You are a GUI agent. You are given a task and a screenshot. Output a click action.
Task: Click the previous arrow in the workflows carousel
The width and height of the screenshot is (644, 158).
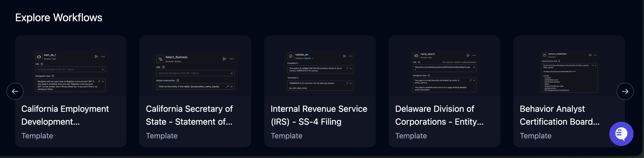15,91
